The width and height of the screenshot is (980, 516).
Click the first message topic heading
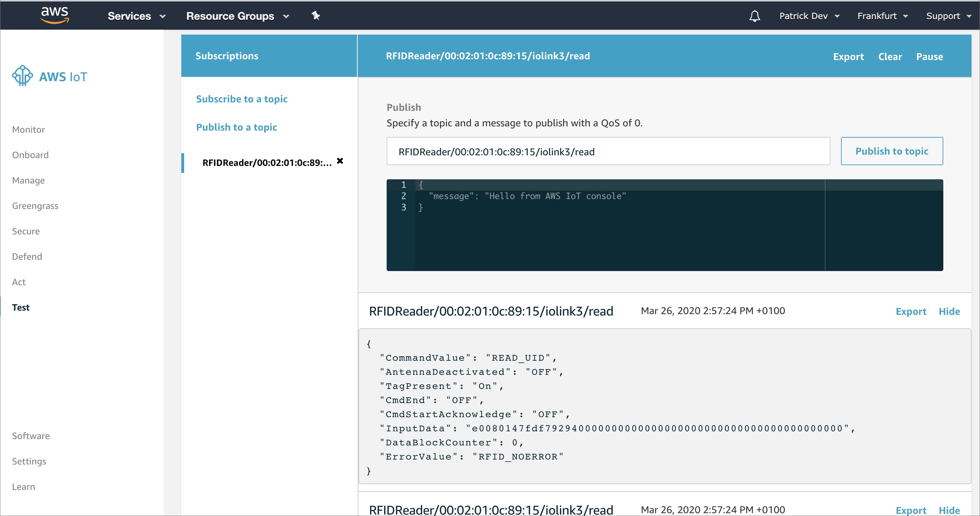[x=491, y=311]
